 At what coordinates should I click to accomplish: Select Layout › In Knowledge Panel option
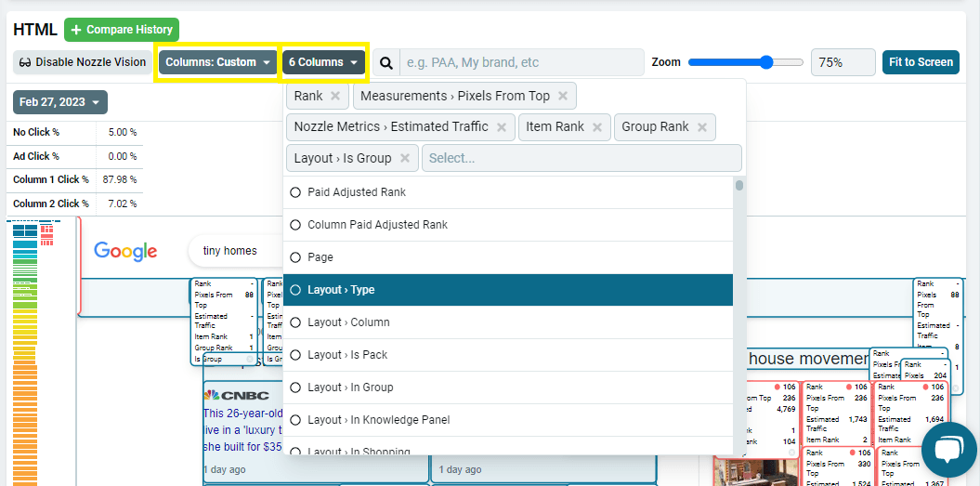tap(508, 420)
